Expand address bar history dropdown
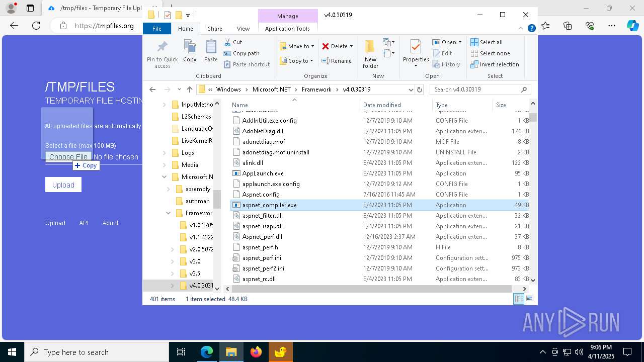Screen dimensions: 644x362 tap(411, 89)
